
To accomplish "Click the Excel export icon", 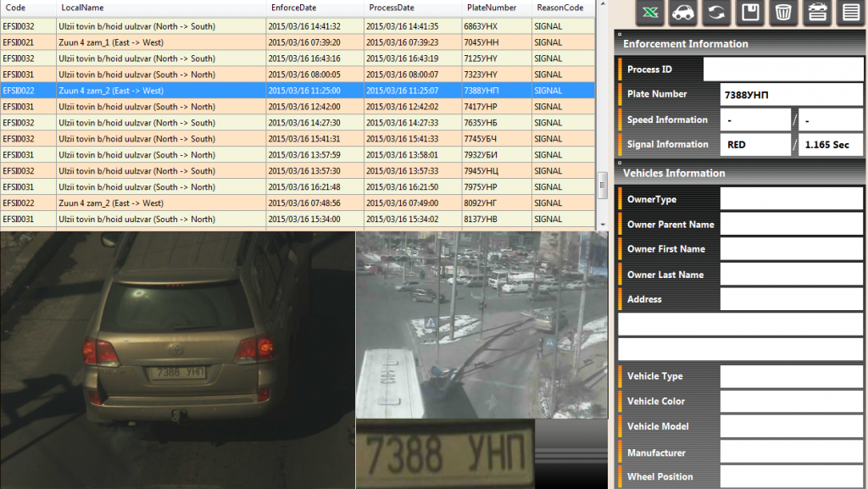I will click(x=651, y=13).
